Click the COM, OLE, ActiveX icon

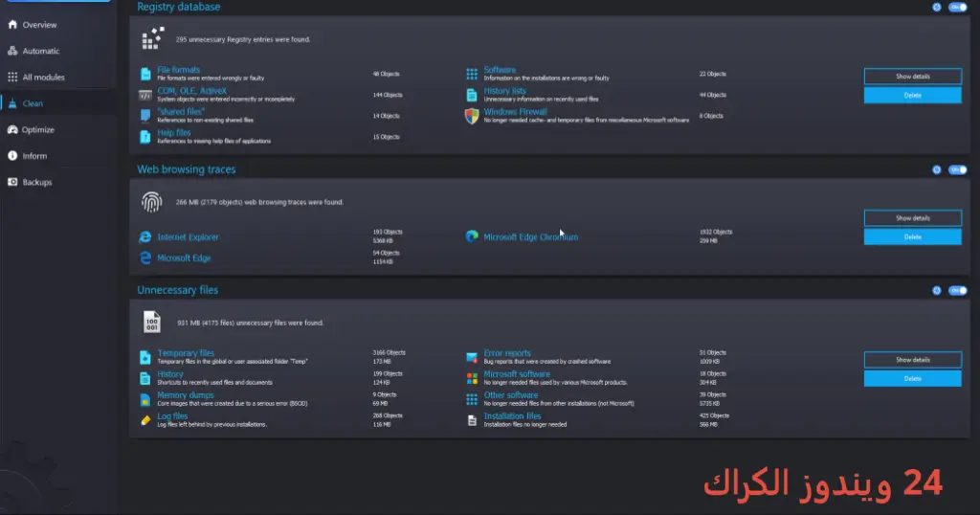pos(145,95)
